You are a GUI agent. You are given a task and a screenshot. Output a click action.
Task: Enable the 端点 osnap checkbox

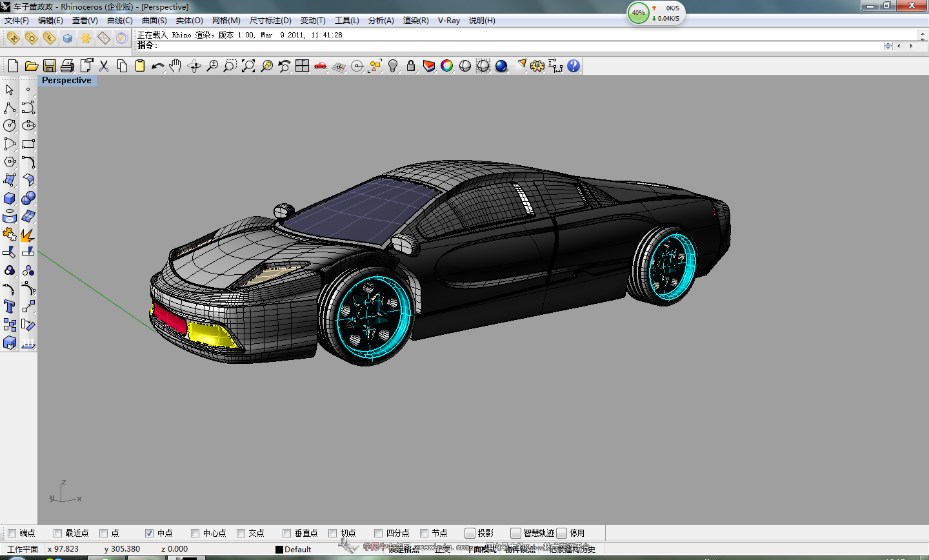[x=12, y=533]
